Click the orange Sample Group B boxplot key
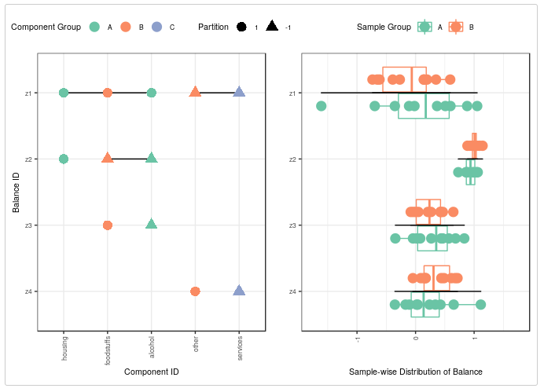The image size is (544, 392). (456, 27)
